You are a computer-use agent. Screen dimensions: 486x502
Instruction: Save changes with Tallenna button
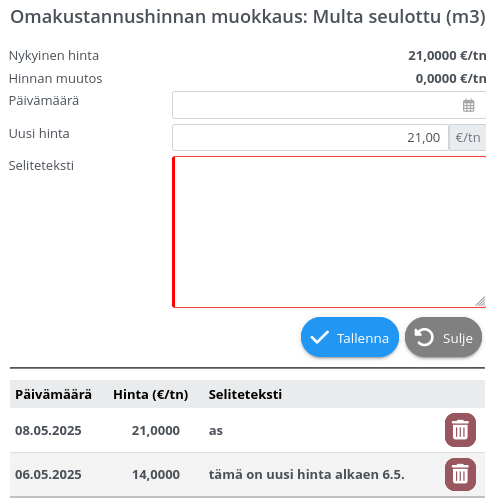(350, 337)
